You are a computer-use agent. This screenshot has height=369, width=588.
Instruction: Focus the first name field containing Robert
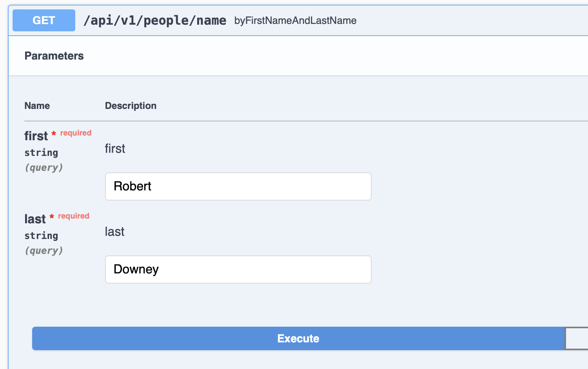238,186
